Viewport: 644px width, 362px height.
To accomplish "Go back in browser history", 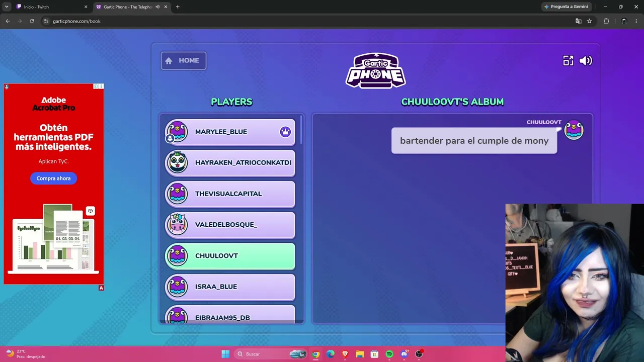I will 8,21.
